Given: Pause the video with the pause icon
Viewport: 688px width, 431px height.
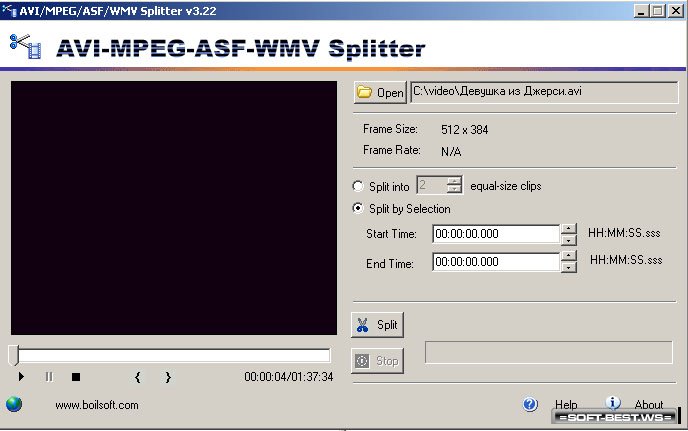Looking at the screenshot, I should [49, 377].
